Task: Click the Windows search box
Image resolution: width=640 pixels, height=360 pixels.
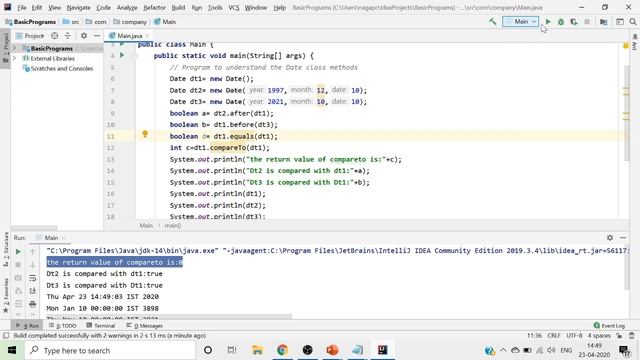Action: (110, 350)
